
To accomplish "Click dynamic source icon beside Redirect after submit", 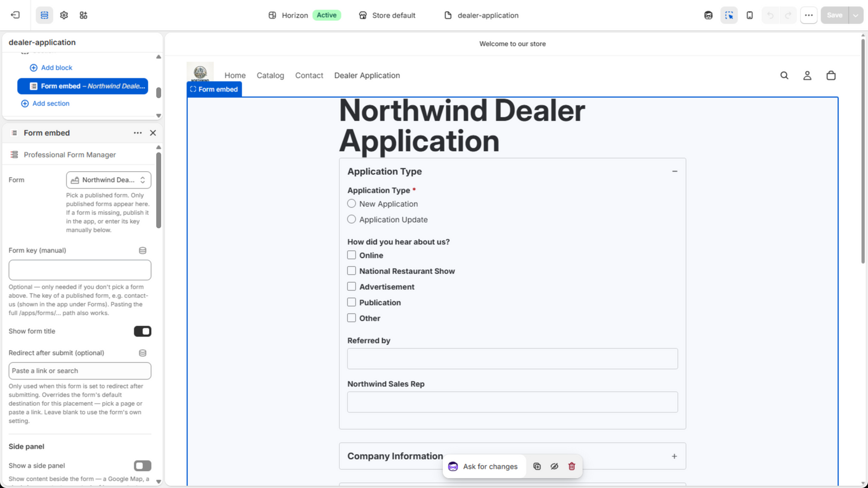I will pyautogui.click(x=143, y=353).
